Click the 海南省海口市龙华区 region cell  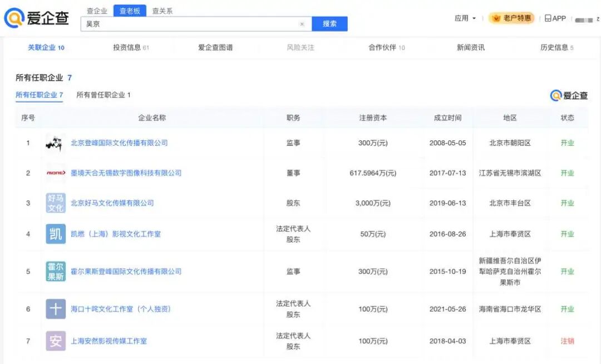click(510, 309)
